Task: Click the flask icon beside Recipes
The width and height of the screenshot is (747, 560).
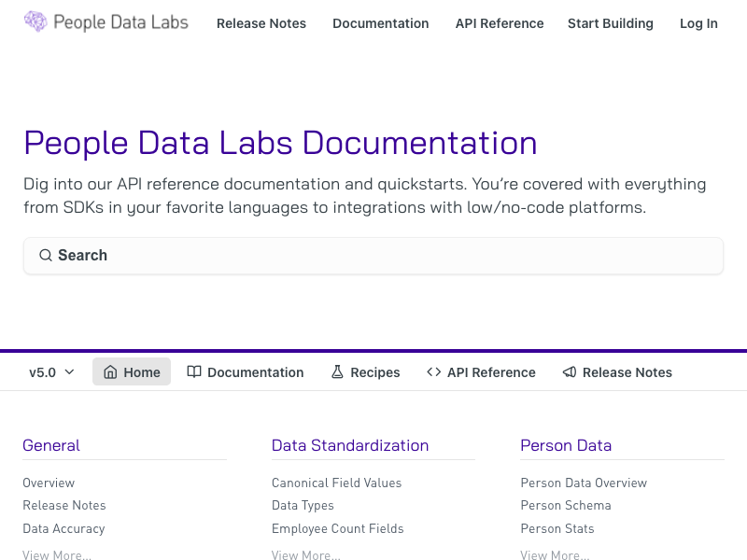Action: point(337,371)
